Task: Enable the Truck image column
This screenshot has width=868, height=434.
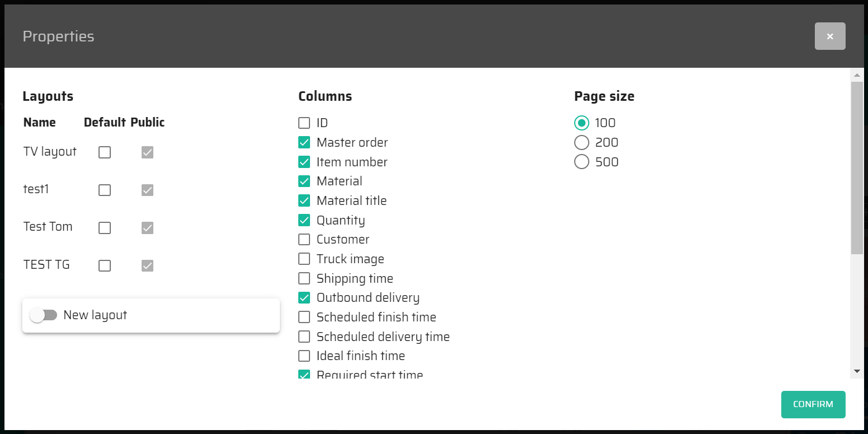Action: [304, 259]
